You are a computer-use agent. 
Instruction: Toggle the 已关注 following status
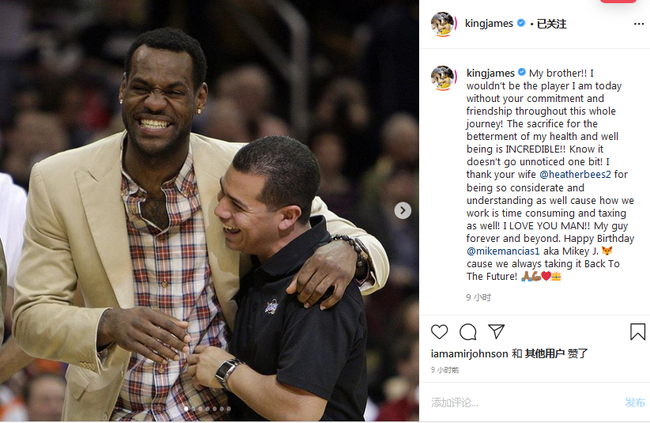(552, 24)
